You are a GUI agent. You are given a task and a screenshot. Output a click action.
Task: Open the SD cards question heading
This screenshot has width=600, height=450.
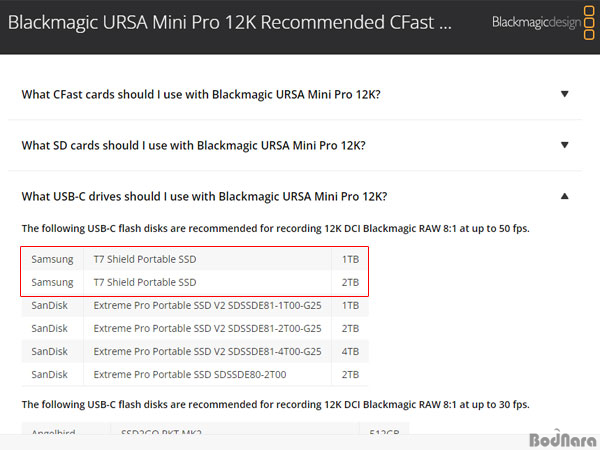(x=194, y=146)
